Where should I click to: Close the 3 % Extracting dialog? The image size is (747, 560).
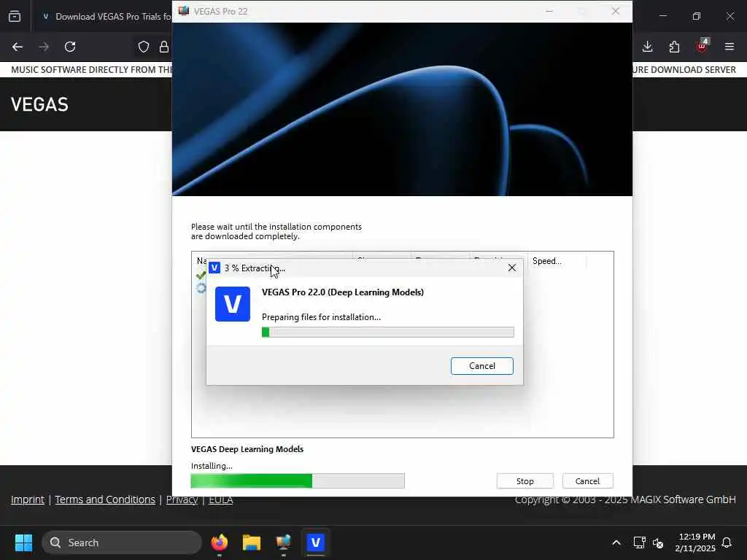point(511,268)
